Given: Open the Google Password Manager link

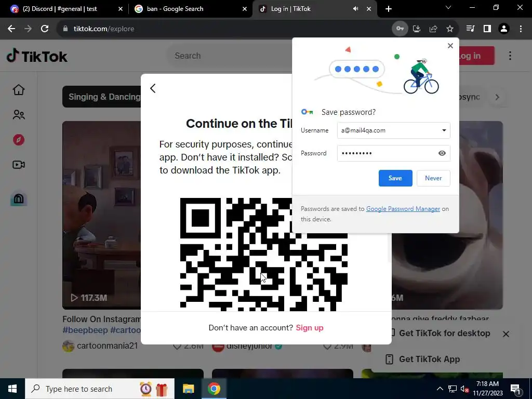Looking at the screenshot, I should [x=403, y=209].
